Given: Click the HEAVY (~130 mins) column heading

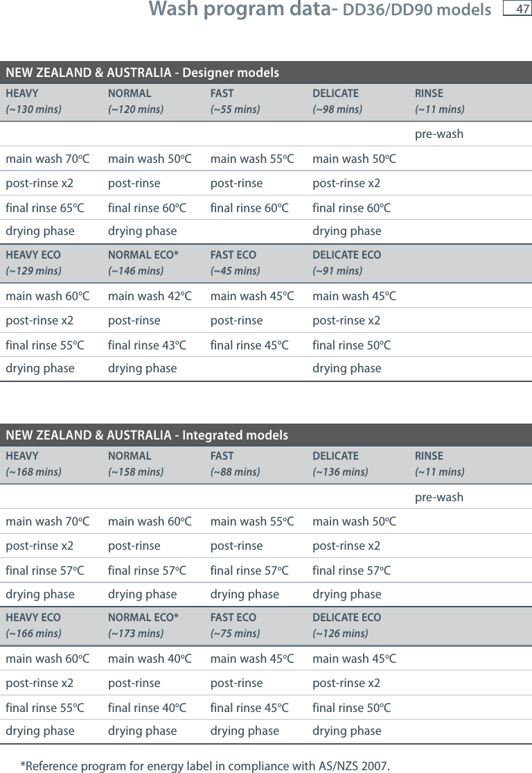Looking at the screenshot, I should click(33, 101).
